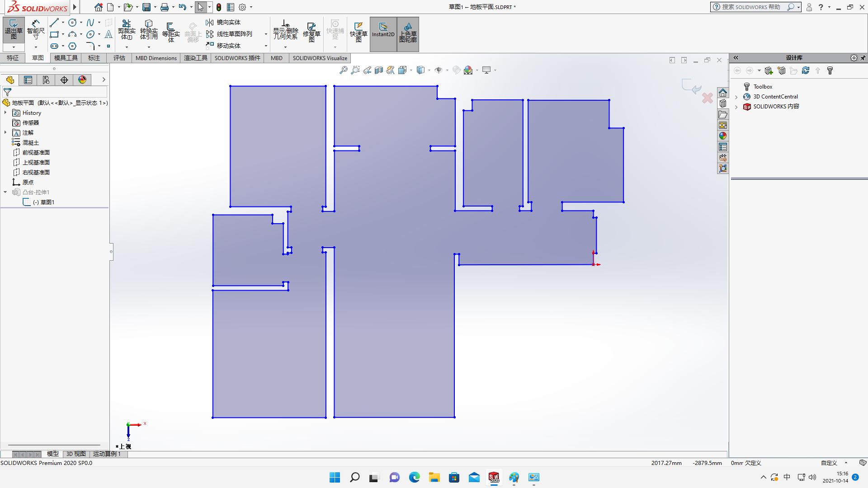Viewport: 868px width, 488px height.
Task: Switch to the 评估 (Evaluate) tab
Action: coord(119,58)
